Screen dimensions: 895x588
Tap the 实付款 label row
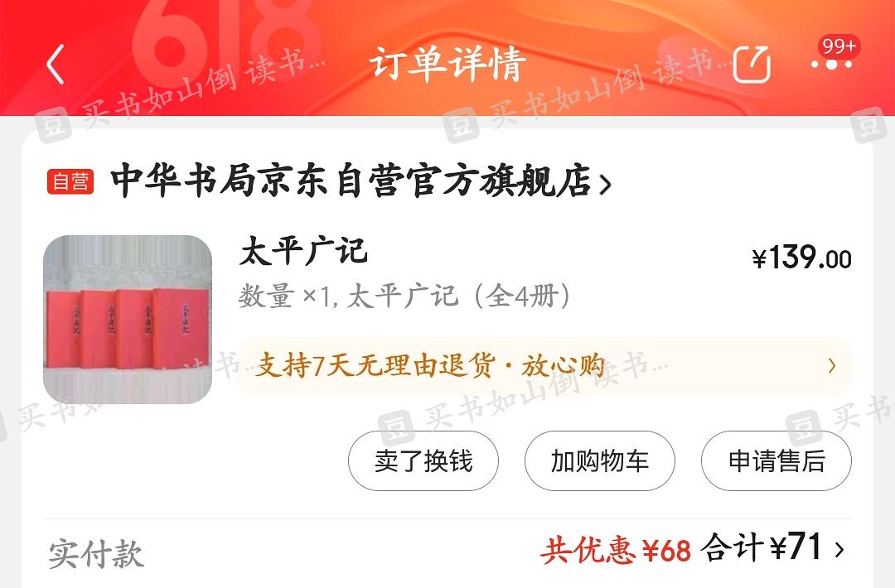click(447, 551)
